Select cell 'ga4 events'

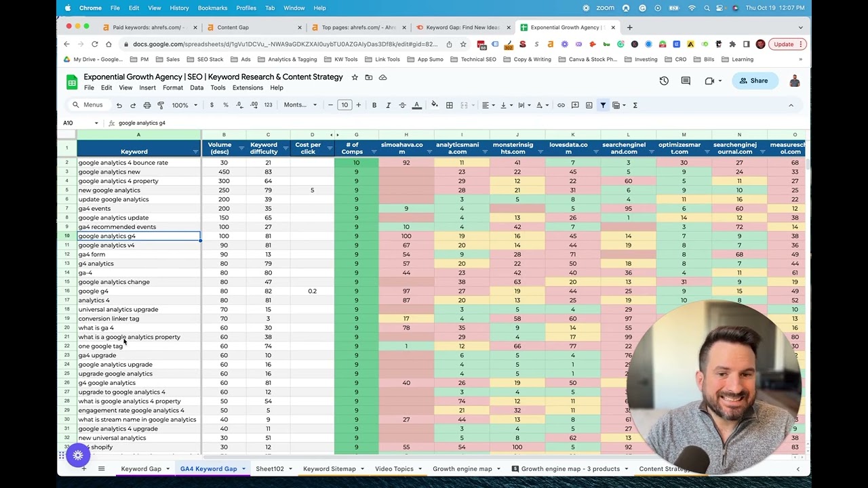138,209
